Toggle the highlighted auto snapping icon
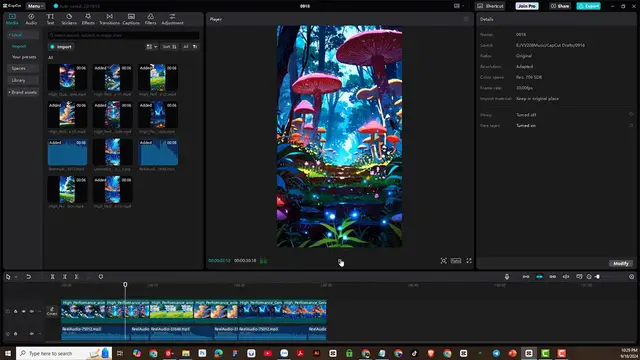Image resolution: width=640 pixels, height=360 pixels. point(539,277)
